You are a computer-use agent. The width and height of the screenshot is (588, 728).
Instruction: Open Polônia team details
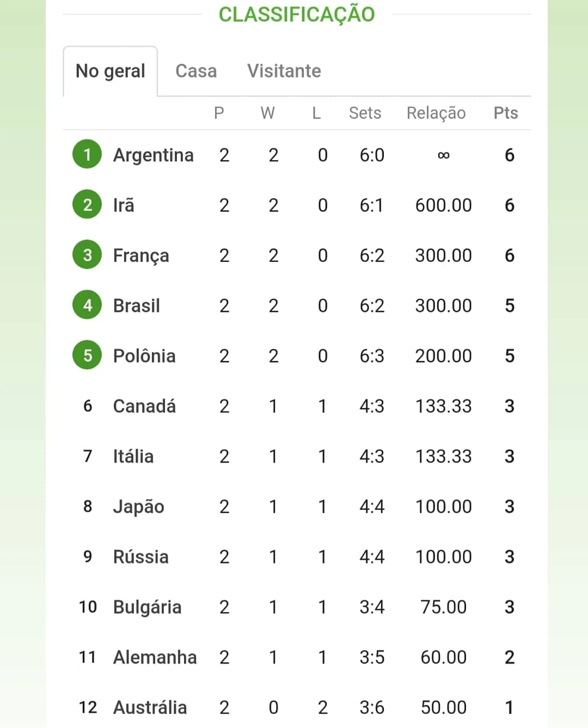tap(144, 356)
